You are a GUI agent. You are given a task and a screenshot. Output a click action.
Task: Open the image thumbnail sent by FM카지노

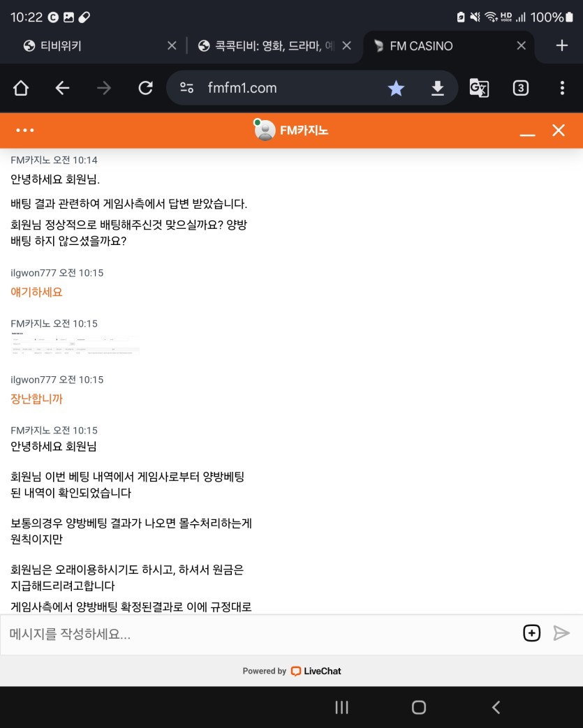pos(75,346)
